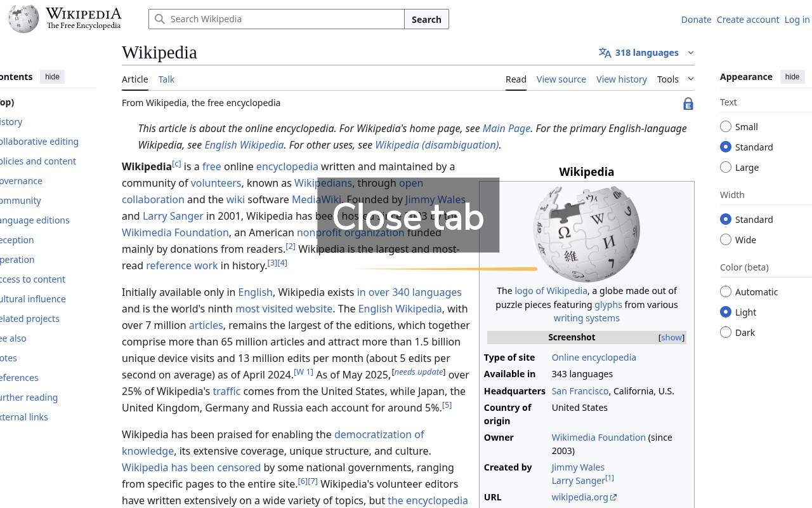
Task: Jump to External links section
Action: click(23, 417)
